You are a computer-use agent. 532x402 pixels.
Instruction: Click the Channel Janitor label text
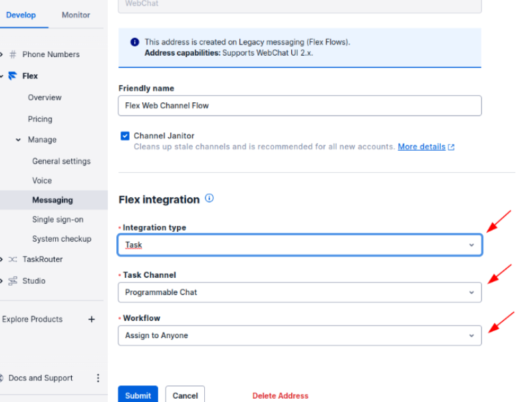[164, 136]
